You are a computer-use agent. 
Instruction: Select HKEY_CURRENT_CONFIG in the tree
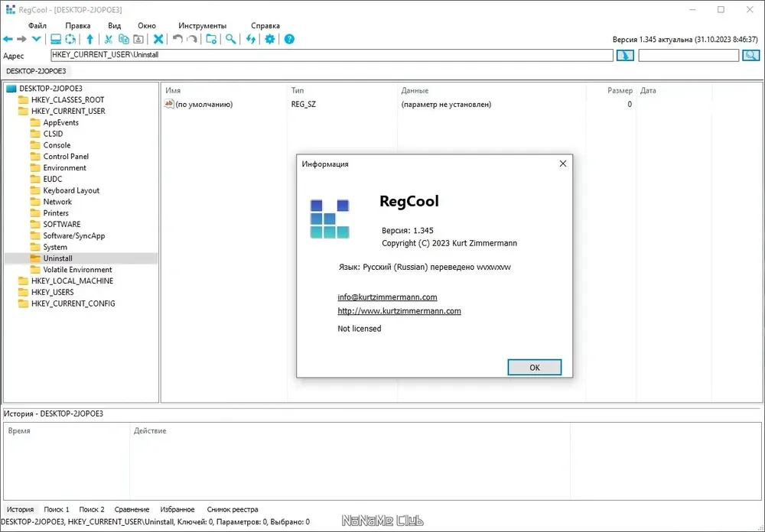(73, 303)
